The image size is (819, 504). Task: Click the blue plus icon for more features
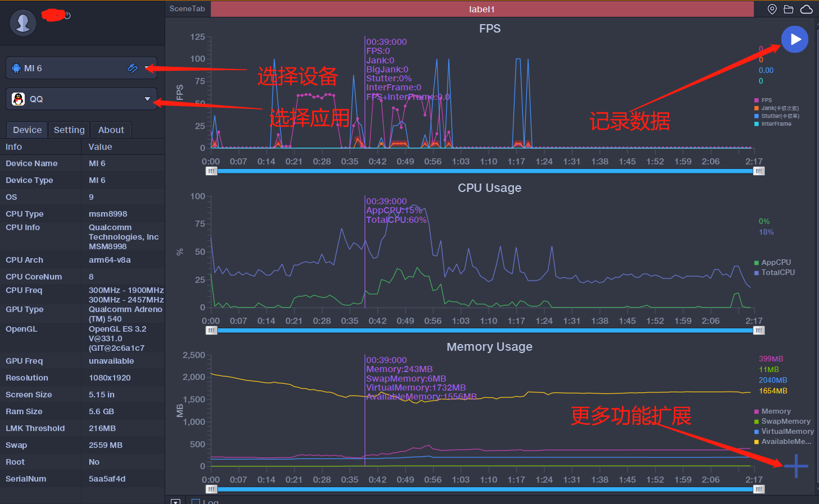pos(796,466)
